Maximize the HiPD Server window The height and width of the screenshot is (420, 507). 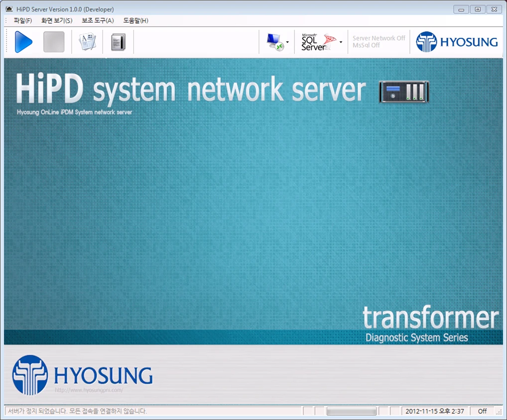click(478, 9)
